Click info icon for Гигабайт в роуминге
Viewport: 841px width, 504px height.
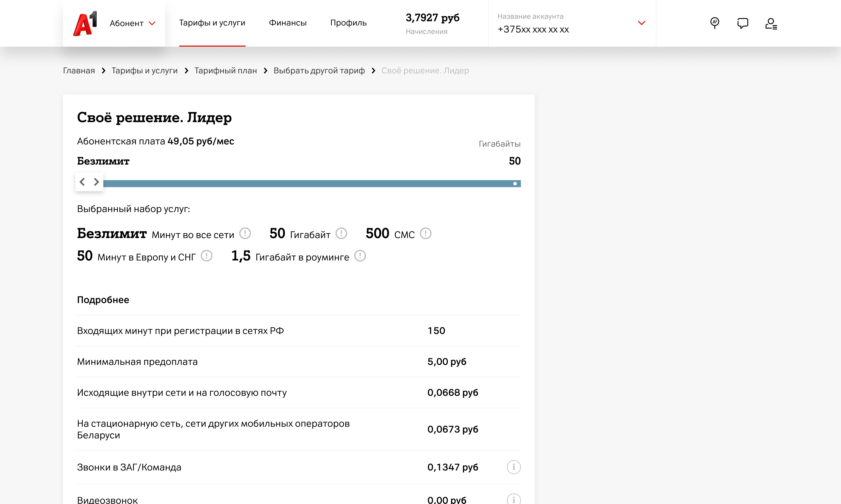click(x=360, y=256)
